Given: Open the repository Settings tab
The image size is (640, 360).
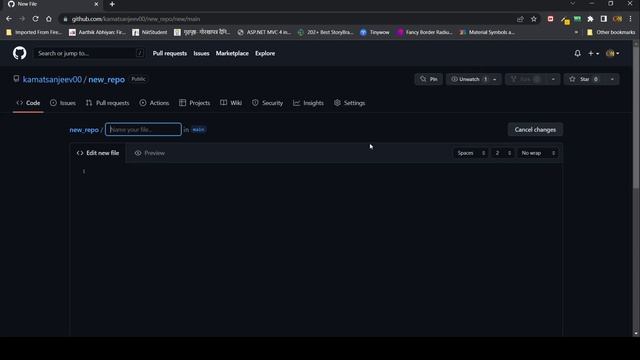Looking at the screenshot, I should (x=349, y=103).
